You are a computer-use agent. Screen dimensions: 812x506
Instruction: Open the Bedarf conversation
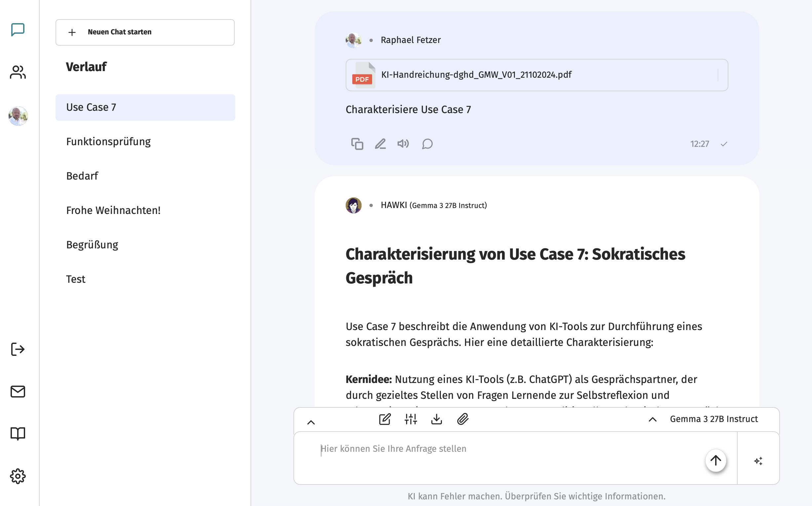[x=82, y=175]
